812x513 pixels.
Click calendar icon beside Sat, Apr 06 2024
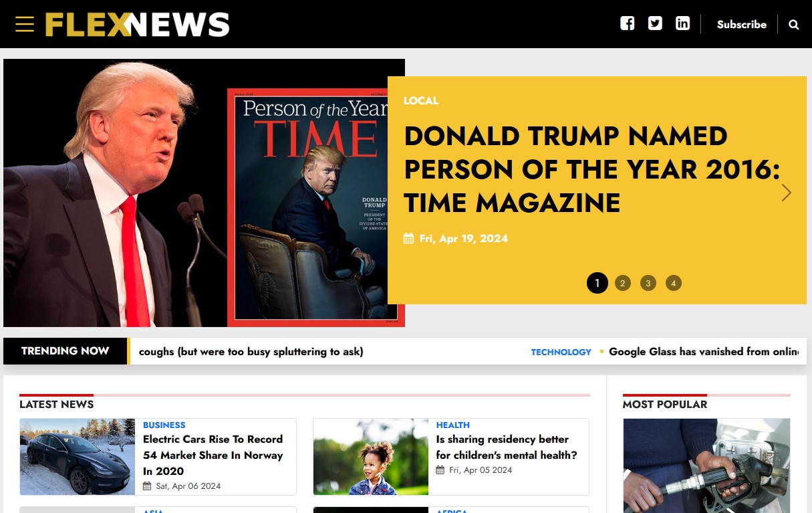coord(147,486)
